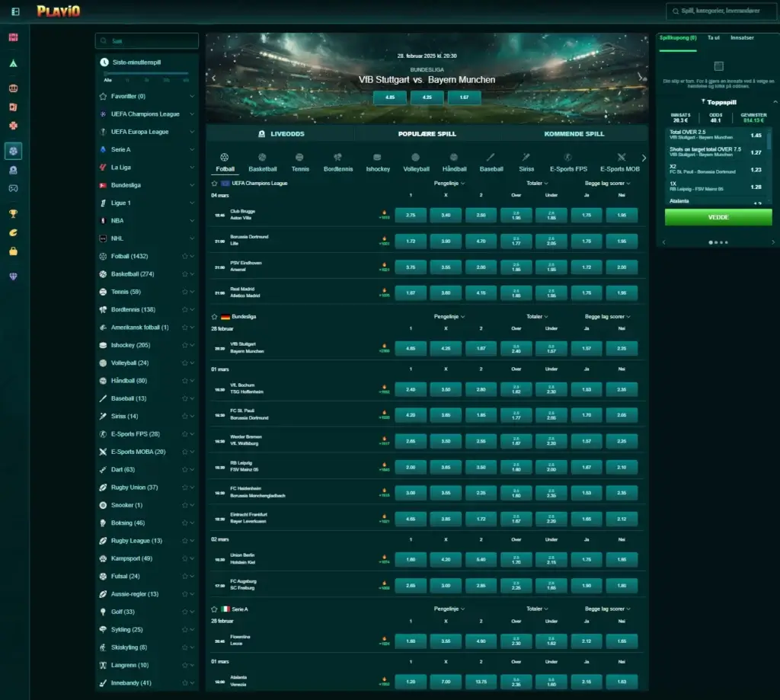Expand Ligue 1 sidebar chevron
The width and height of the screenshot is (780, 700).
(x=192, y=203)
